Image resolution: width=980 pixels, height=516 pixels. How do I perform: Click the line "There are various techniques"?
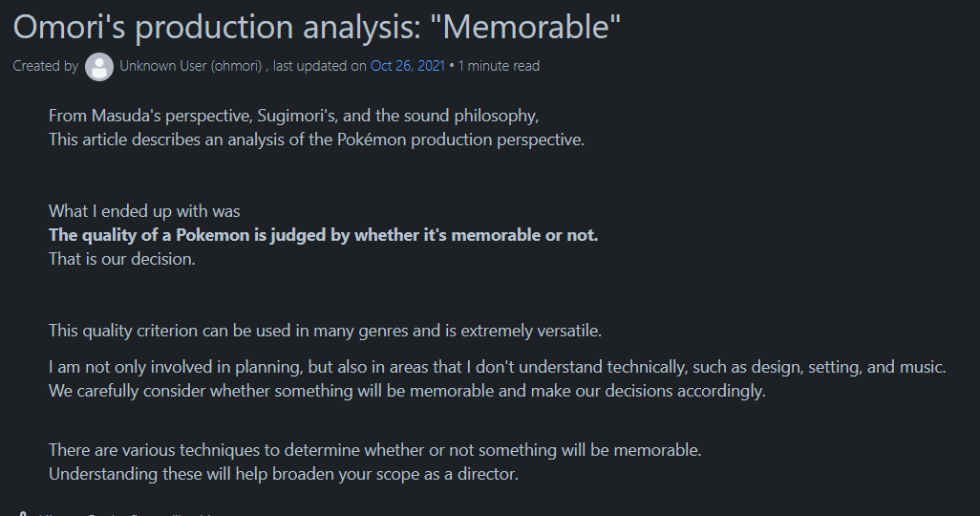tap(374, 449)
